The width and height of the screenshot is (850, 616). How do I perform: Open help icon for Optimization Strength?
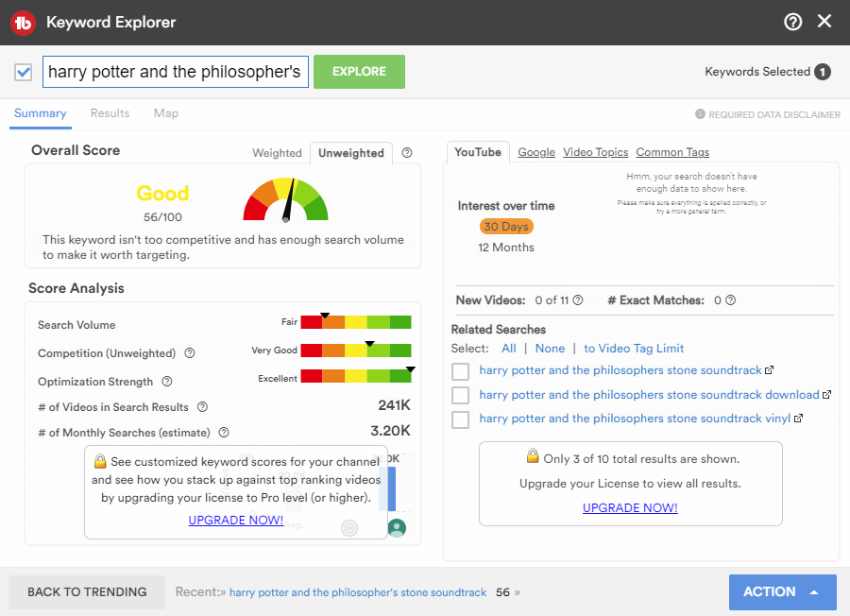167,381
